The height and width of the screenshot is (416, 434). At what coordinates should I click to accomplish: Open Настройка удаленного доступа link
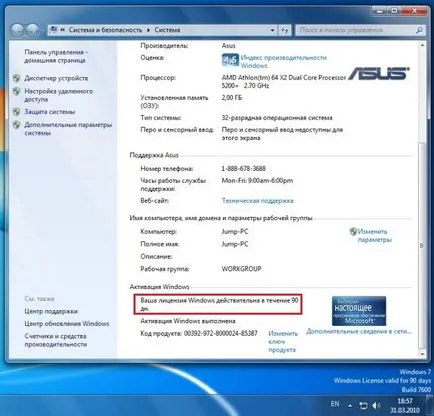coord(59,95)
